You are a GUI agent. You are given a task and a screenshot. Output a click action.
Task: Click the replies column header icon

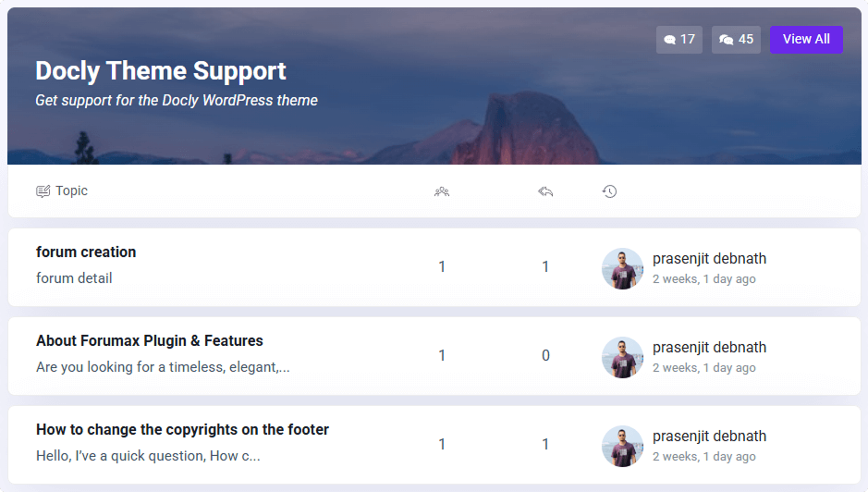click(545, 191)
